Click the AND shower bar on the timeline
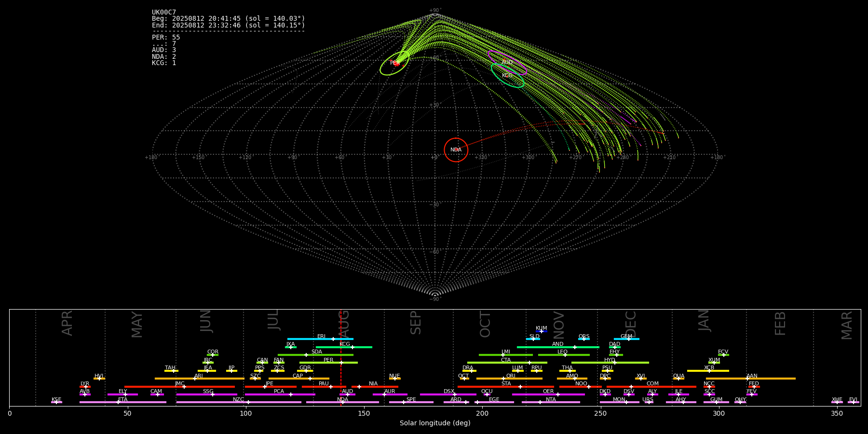The image size is (868, 434). [x=558, y=347]
